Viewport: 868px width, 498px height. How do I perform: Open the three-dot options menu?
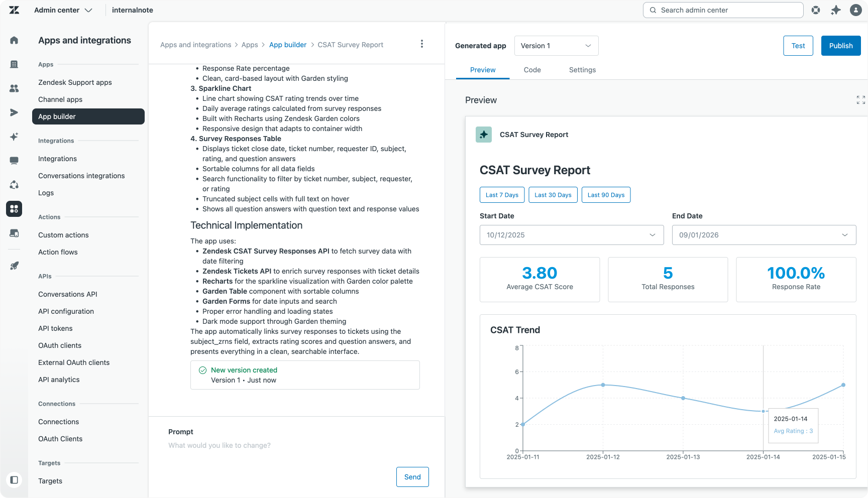[x=421, y=44]
